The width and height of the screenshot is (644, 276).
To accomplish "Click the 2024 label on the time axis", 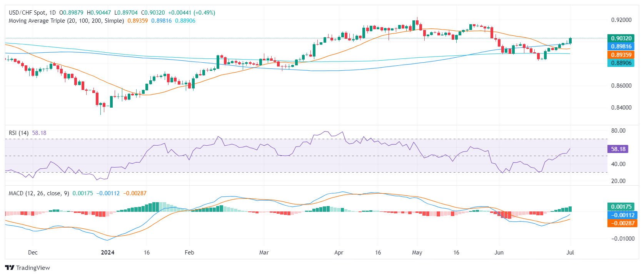I will pos(107,253).
